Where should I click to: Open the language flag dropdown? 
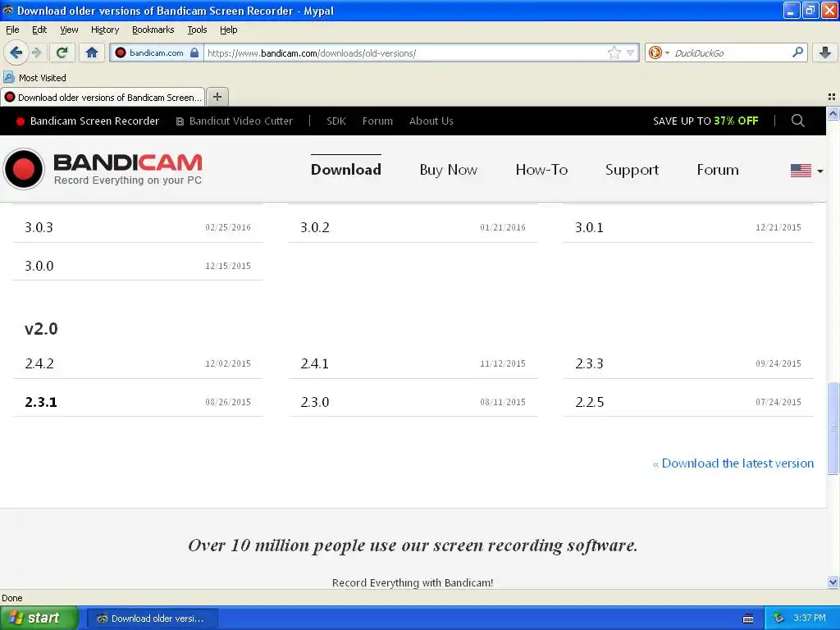807,171
